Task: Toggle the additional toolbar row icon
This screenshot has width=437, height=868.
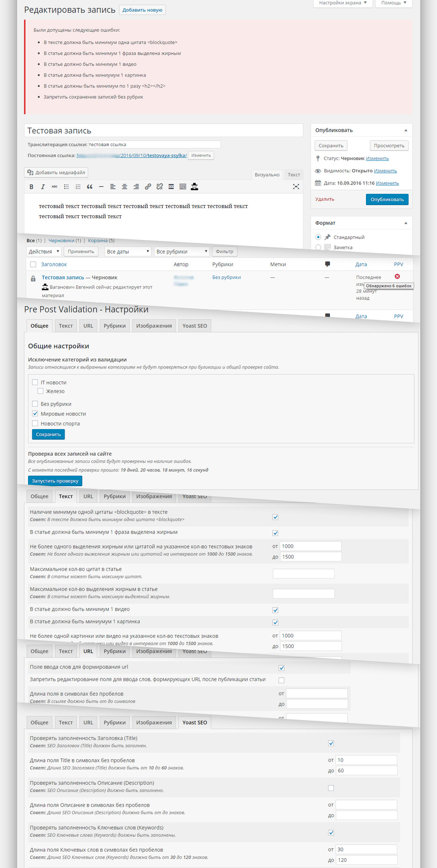Action: (x=183, y=187)
